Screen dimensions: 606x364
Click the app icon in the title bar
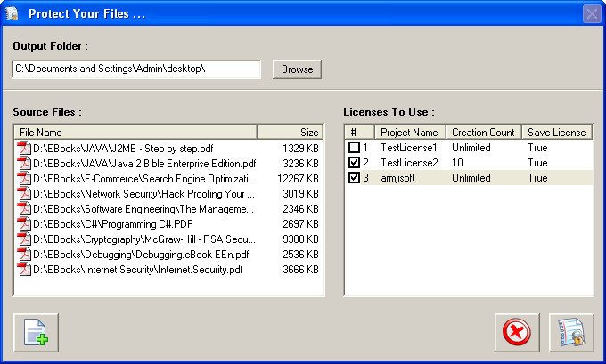[12, 14]
